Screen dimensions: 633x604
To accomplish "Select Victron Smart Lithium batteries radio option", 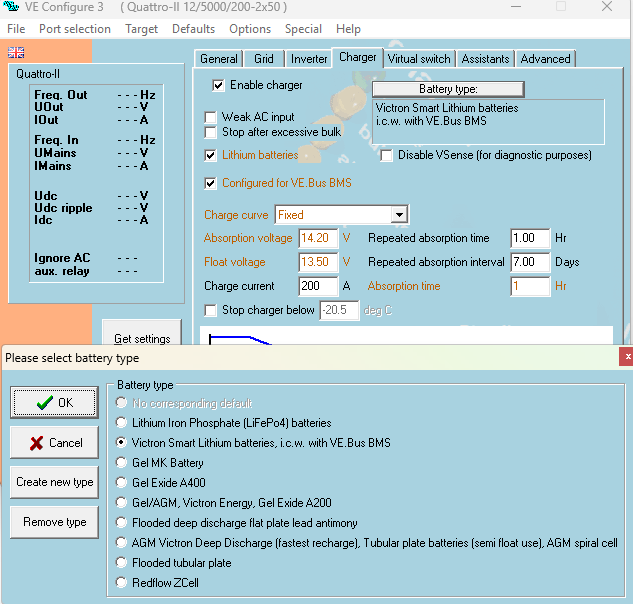I will tap(121, 443).
